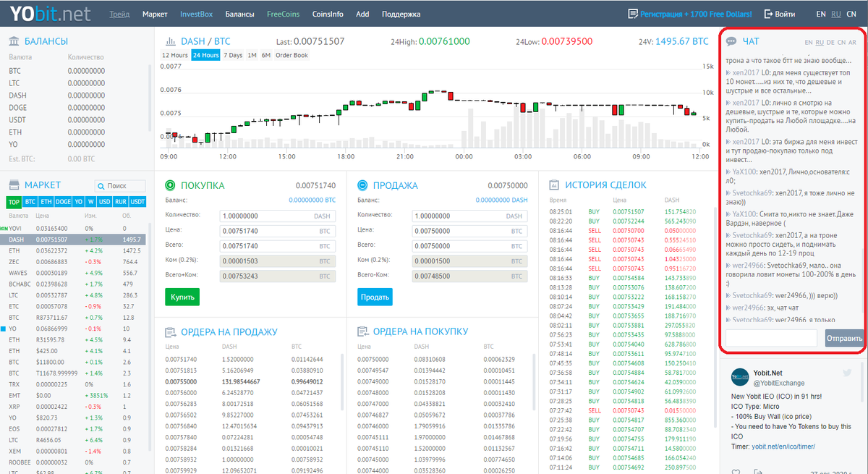Select the RUR market tab
Image resolution: width=868 pixels, height=474 pixels.
point(120,202)
